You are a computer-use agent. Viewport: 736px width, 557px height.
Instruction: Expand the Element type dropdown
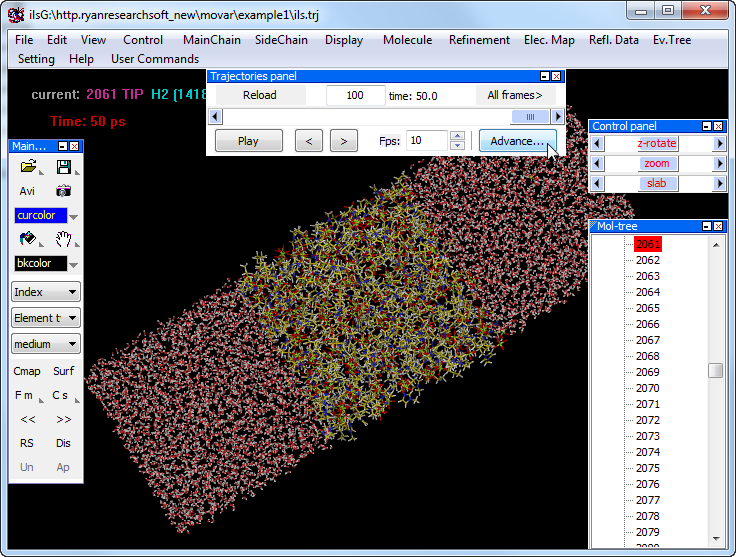pos(45,318)
